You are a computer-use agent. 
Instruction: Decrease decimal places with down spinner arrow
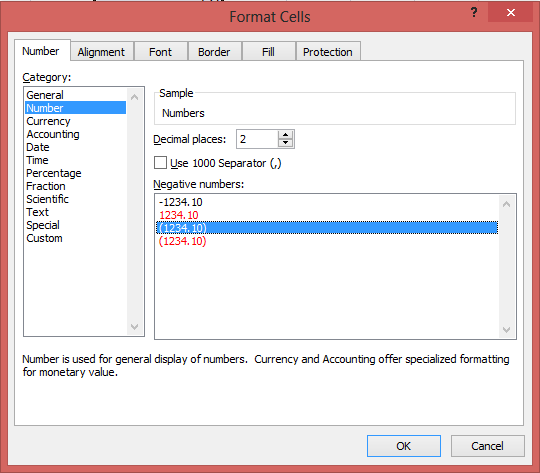tap(285, 143)
